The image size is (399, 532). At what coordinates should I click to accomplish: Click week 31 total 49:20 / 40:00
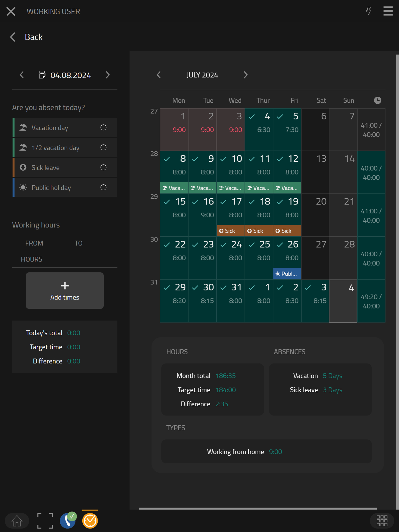coord(371,301)
